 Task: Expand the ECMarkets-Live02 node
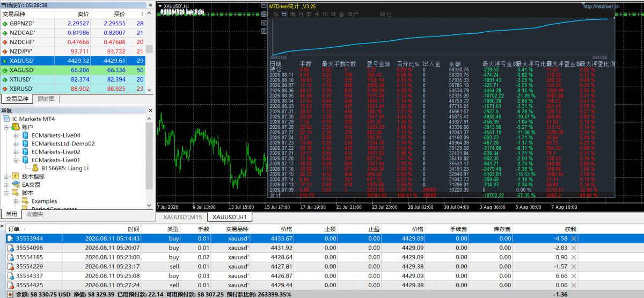(16, 152)
